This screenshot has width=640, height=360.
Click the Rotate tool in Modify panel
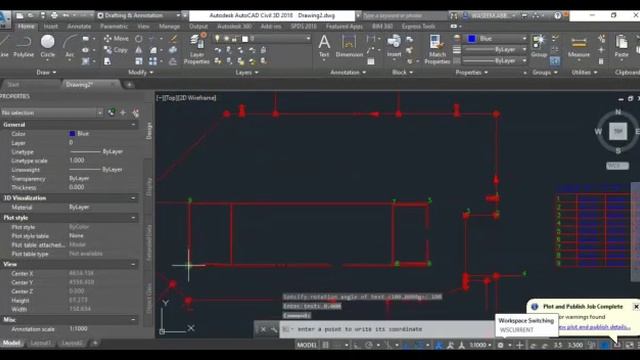139,39
